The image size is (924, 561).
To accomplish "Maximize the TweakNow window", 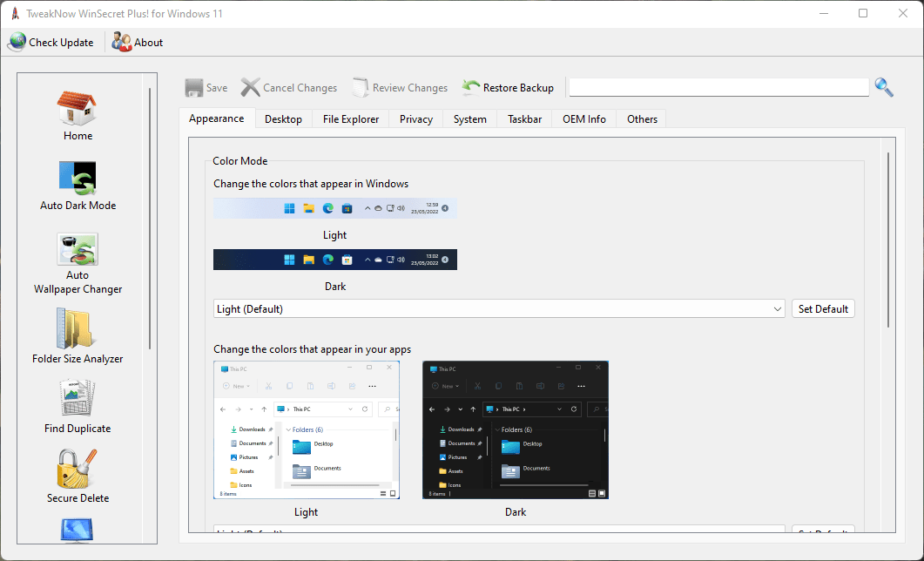I will [863, 13].
